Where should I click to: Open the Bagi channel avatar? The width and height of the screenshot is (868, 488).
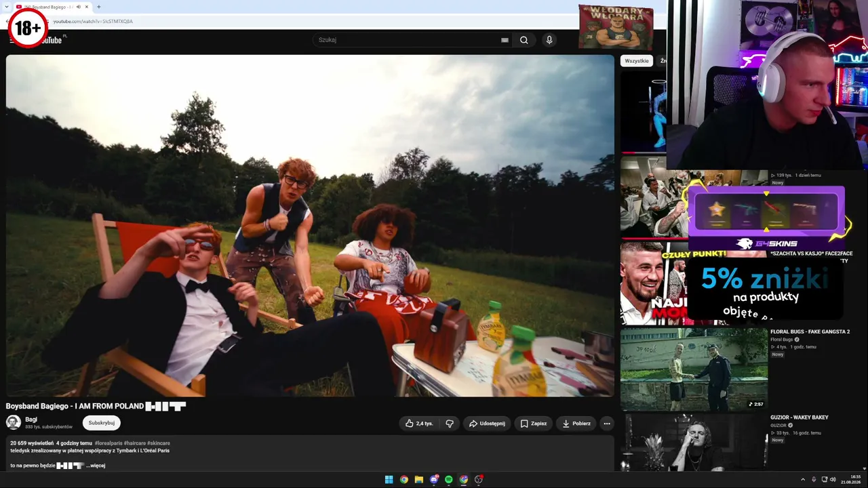tap(14, 423)
